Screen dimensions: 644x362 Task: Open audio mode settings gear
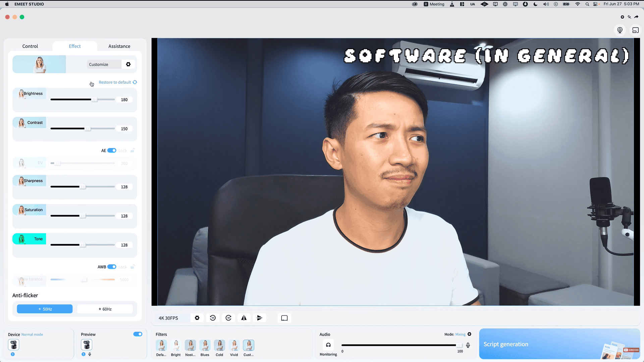pos(470,334)
